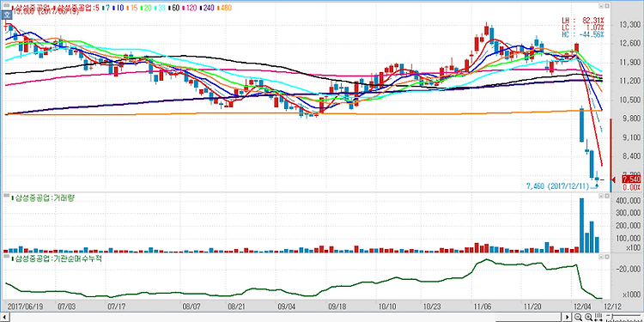Click the 0.00% change label
The image size is (644, 322).
(632, 187)
